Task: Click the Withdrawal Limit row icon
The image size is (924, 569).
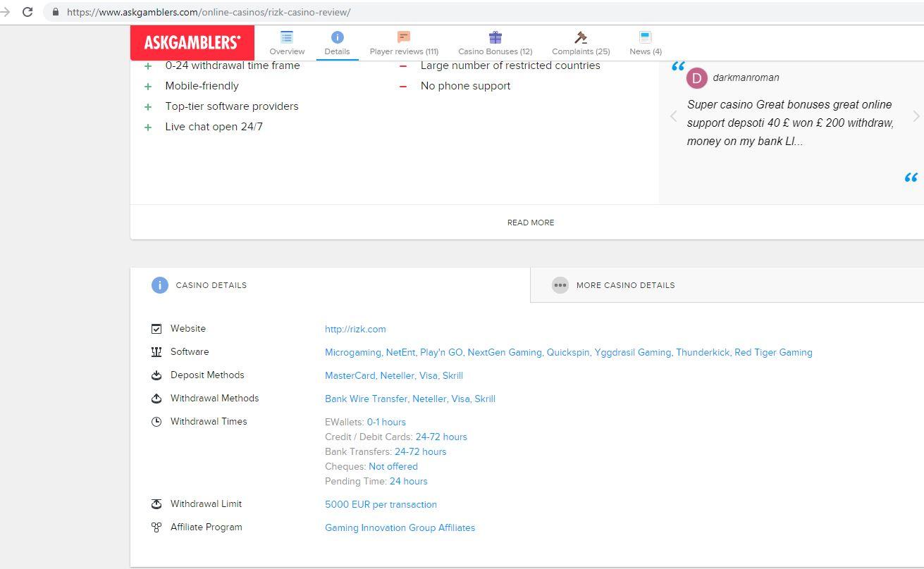Action: (x=156, y=504)
